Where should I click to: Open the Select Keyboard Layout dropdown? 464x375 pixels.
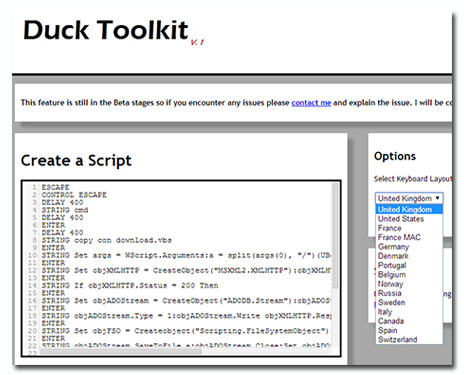click(x=409, y=198)
